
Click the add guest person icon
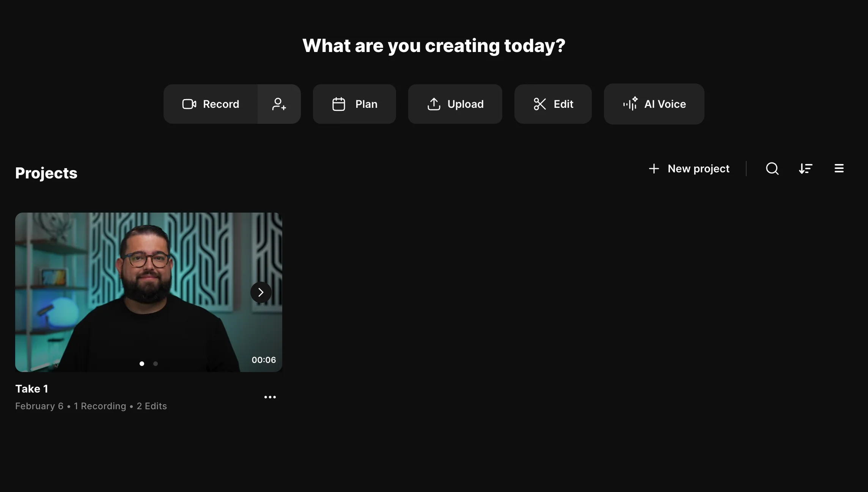(279, 104)
